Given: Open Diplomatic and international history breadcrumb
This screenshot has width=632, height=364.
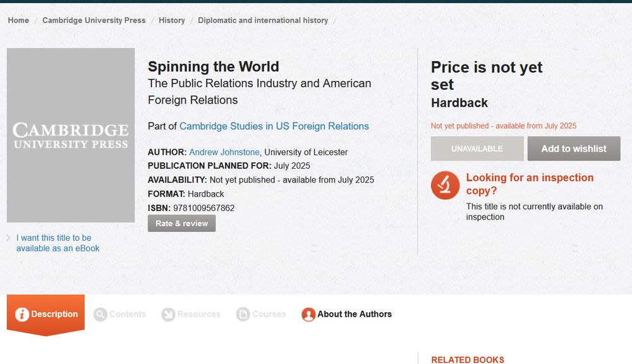Looking at the screenshot, I should 263,20.
